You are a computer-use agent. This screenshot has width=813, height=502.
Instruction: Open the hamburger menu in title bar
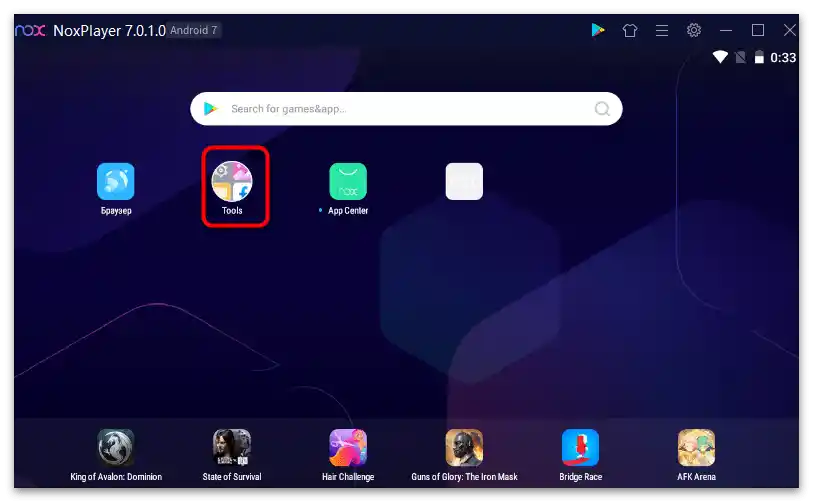662,31
